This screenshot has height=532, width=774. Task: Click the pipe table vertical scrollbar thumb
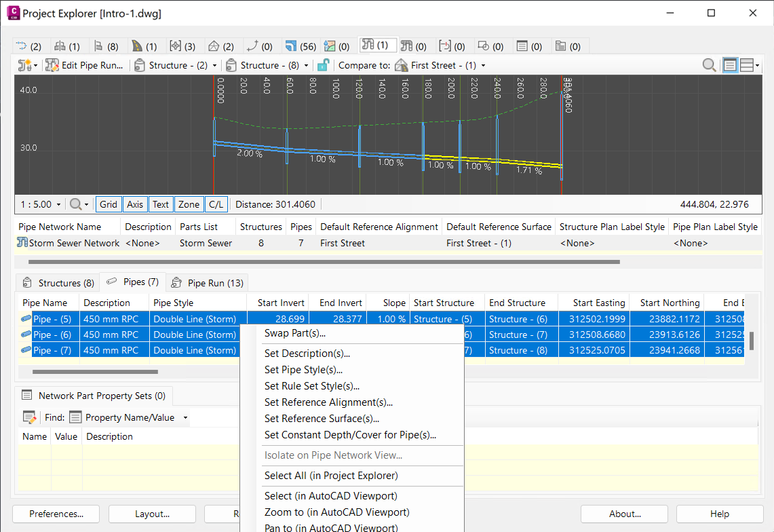[x=752, y=341]
